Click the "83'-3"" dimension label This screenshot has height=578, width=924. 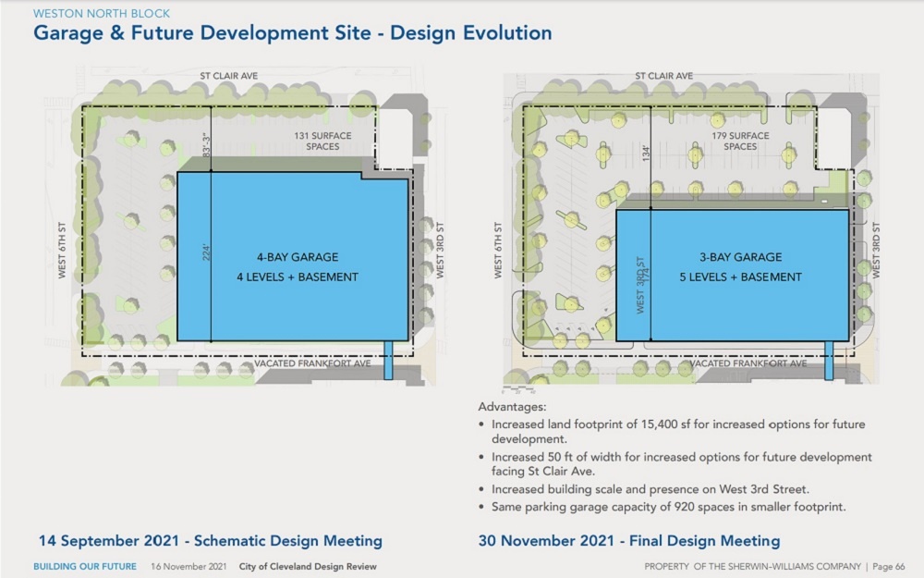(x=206, y=144)
